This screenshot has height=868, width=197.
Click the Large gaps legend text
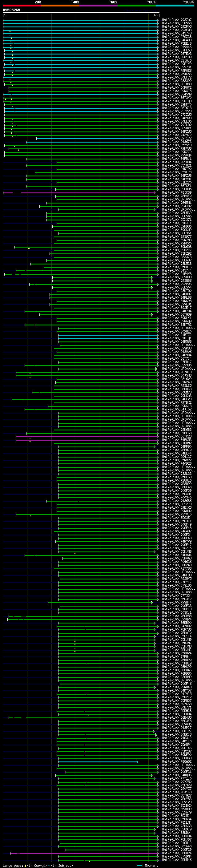(38, 866)
